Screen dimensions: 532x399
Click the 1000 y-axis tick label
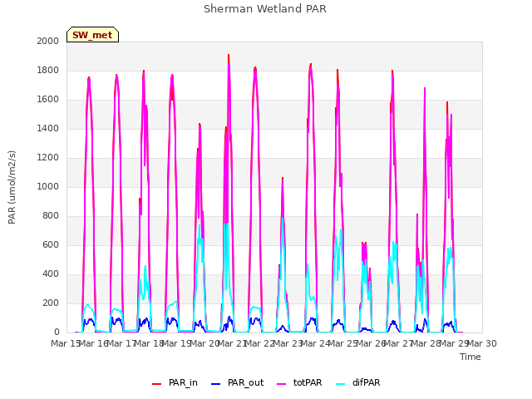48,186
